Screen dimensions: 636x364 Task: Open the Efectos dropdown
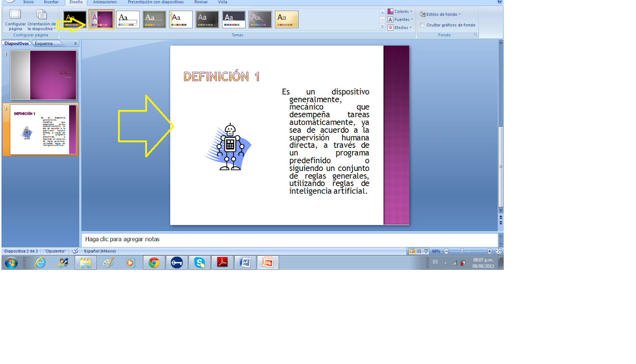pyautogui.click(x=400, y=27)
